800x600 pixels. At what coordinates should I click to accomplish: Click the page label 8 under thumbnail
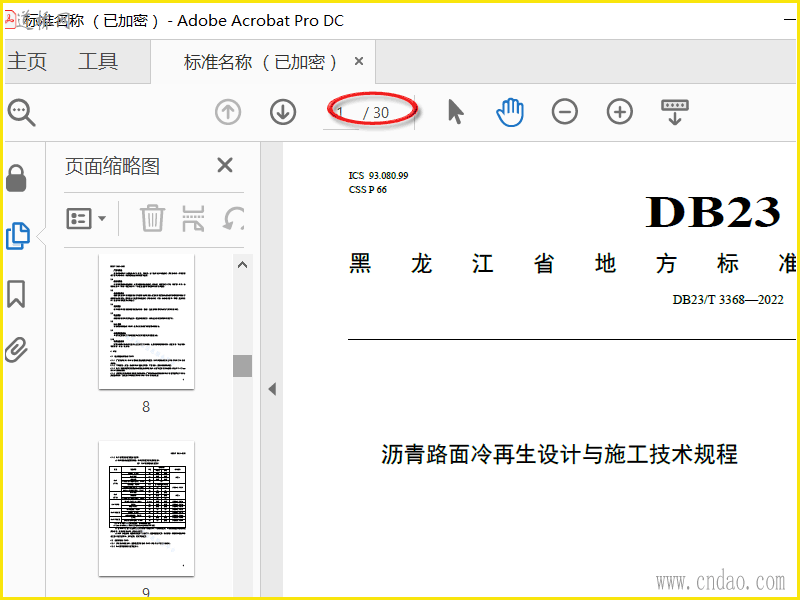pos(146,407)
